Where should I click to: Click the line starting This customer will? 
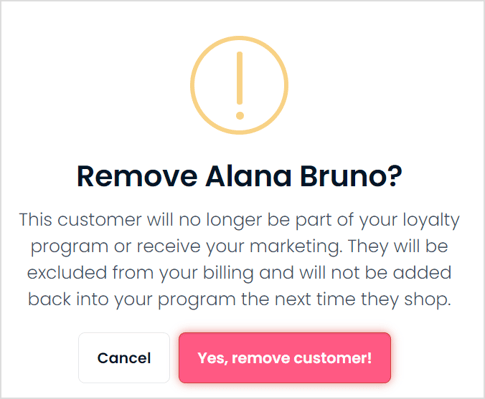click(239, 221)
